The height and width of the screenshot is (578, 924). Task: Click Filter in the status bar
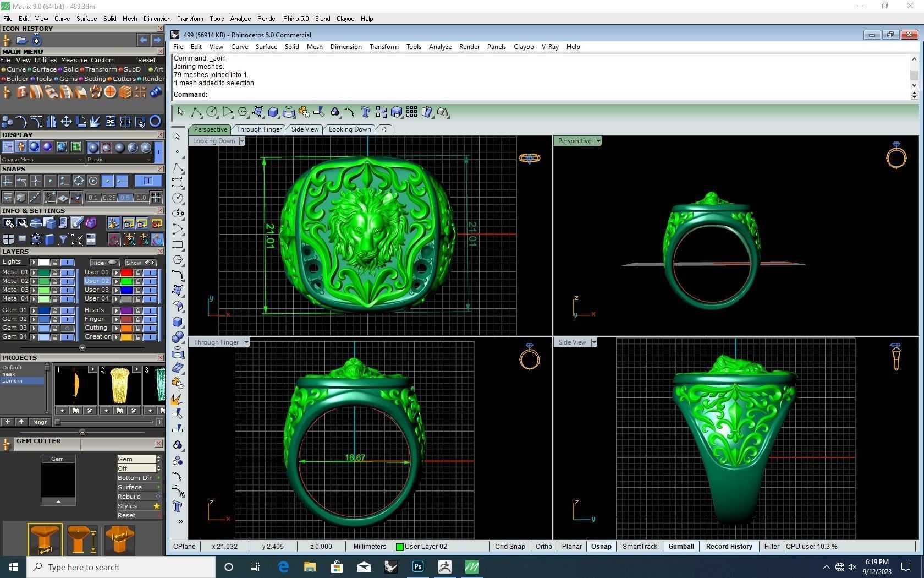[772, 547]
